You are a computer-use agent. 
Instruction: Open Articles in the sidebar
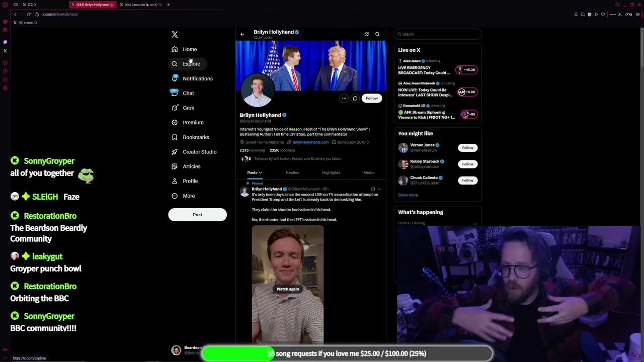coord(186,166)
